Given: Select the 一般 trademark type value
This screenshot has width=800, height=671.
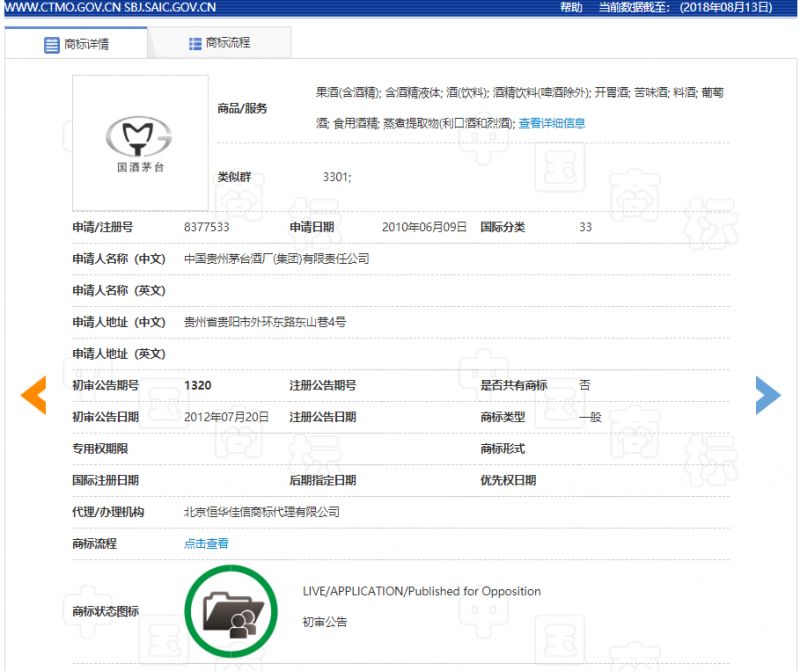Looking at the screenshot, I should [x=590, y=417].
